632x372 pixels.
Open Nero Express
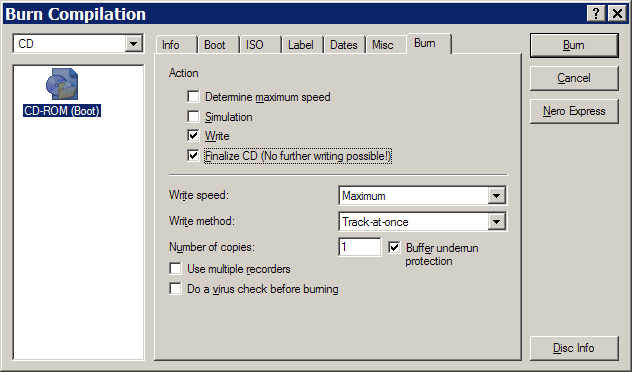574,111
